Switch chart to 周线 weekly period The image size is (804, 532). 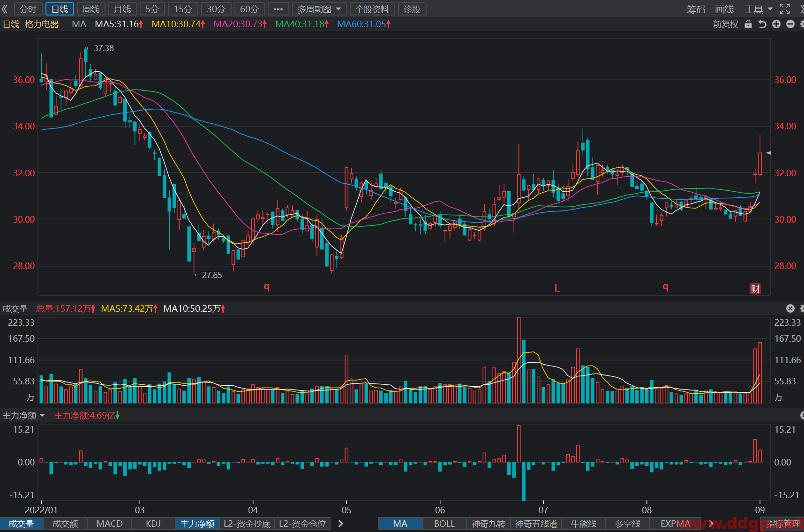click(91, 9)
